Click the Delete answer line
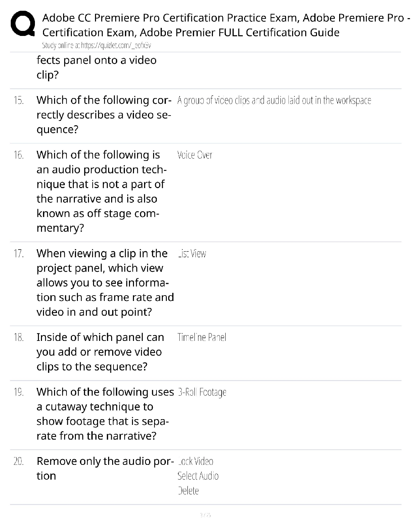This screenshot has height=532, width=411. click(x=188, y=491)
